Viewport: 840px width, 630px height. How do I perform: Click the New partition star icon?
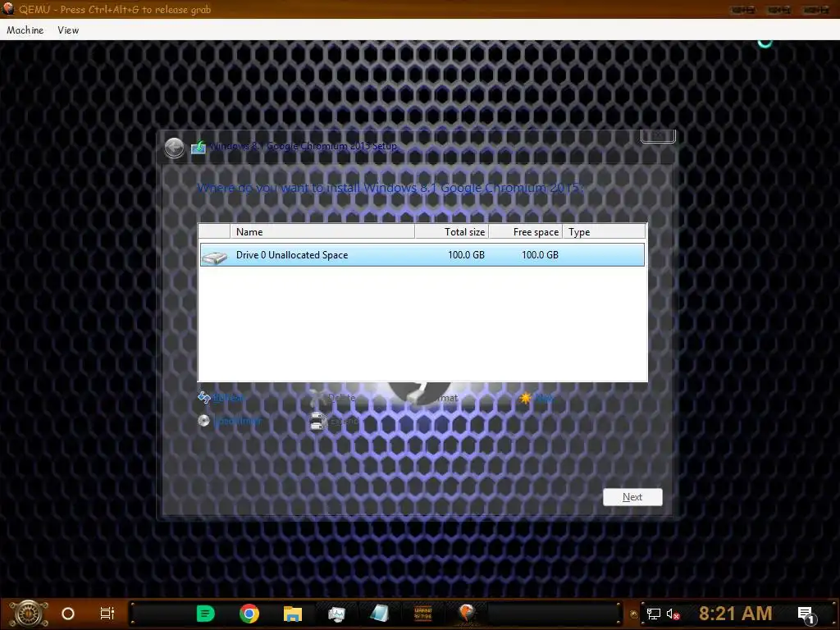tap(526, 398)
